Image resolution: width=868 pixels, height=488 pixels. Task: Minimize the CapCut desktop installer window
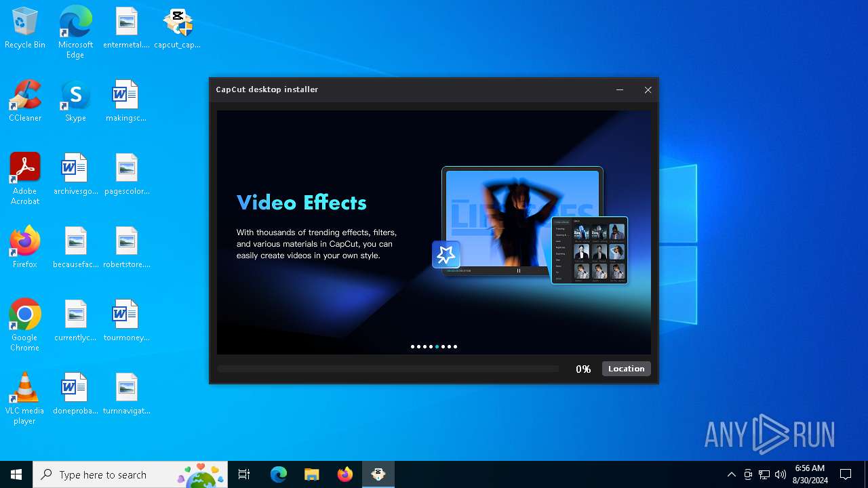pos(619,89)
